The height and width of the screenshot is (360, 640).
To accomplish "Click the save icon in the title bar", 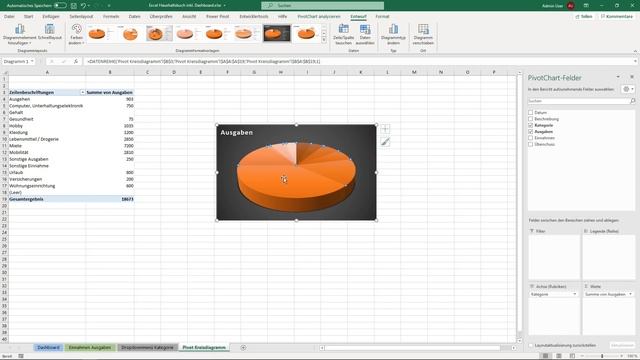I will point(74,6).
